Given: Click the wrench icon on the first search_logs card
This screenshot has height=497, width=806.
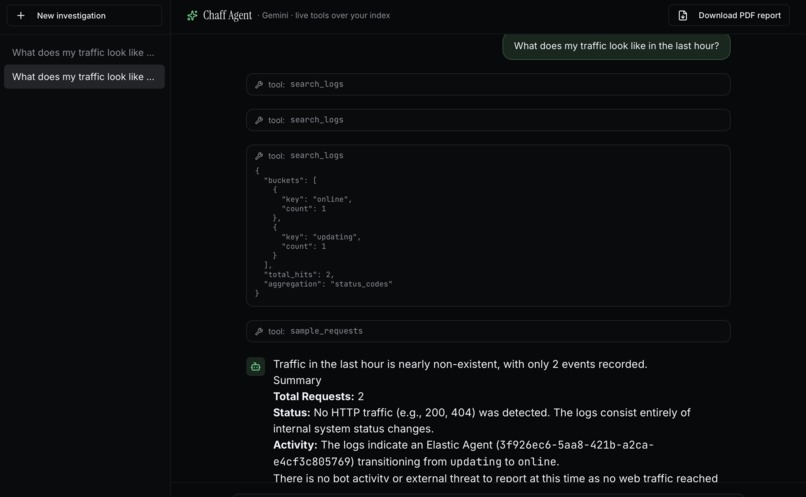Looking at the screenshot, I should pos(259,84).
